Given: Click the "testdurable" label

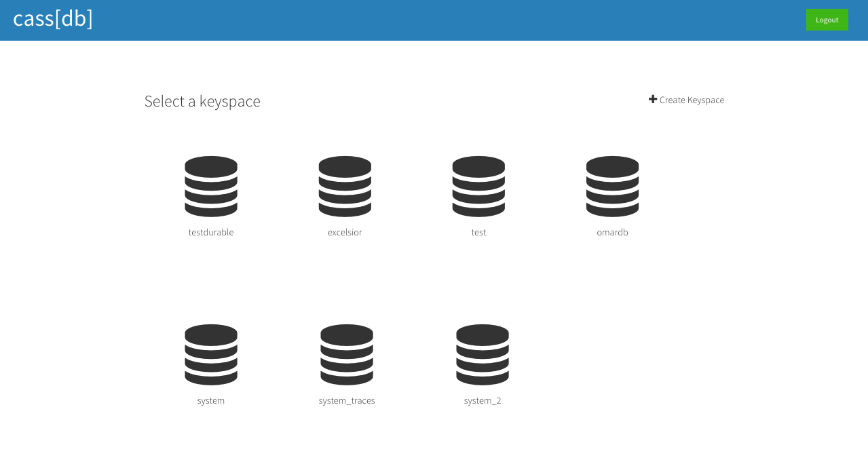Looking at the screenshot, I should coord(211,232).
